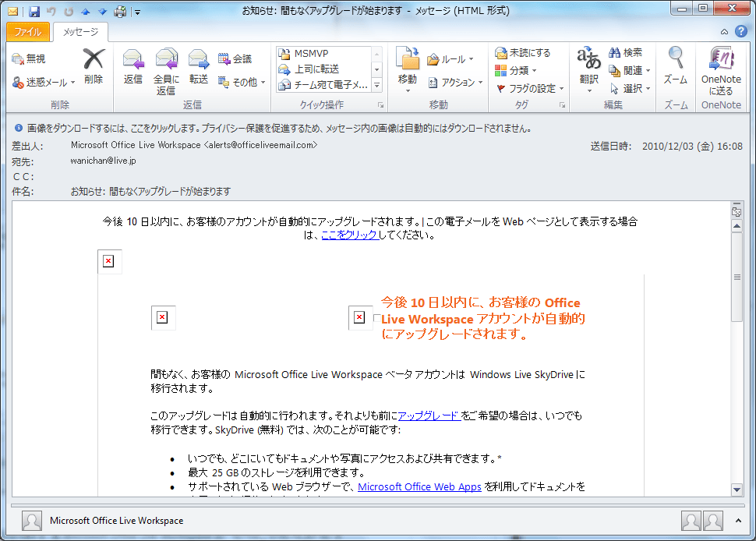Open the ファイル tab
The image size is (756, 541).
[x=27, y=32]
